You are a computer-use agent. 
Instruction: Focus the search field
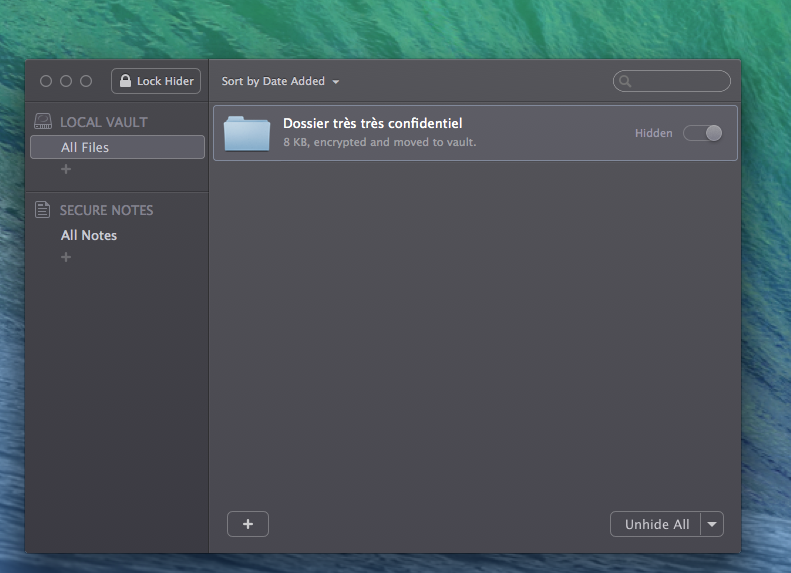[671, 81]
